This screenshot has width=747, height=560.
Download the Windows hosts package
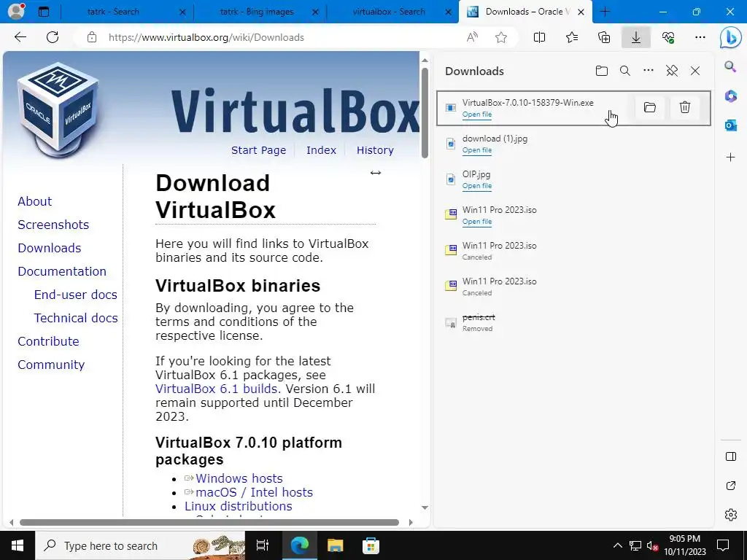pyautogui.click(x=239, y=478)
